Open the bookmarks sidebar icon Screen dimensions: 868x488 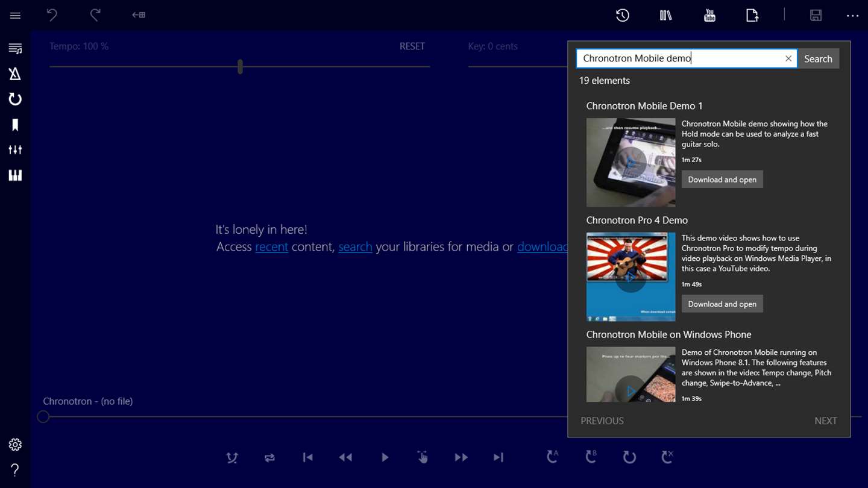(x=15, y=125)
